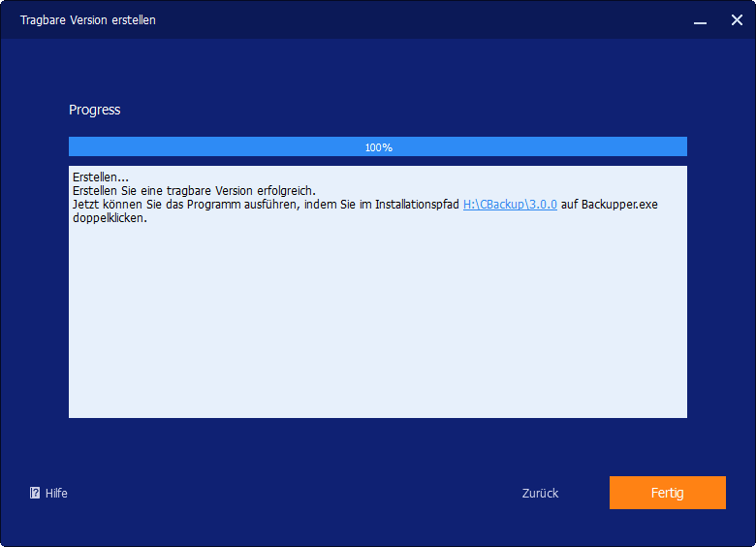Image resolution: width=756 pixels, height=547 pixels.
Task: Click the orange Fertig button
Action: 667,493
